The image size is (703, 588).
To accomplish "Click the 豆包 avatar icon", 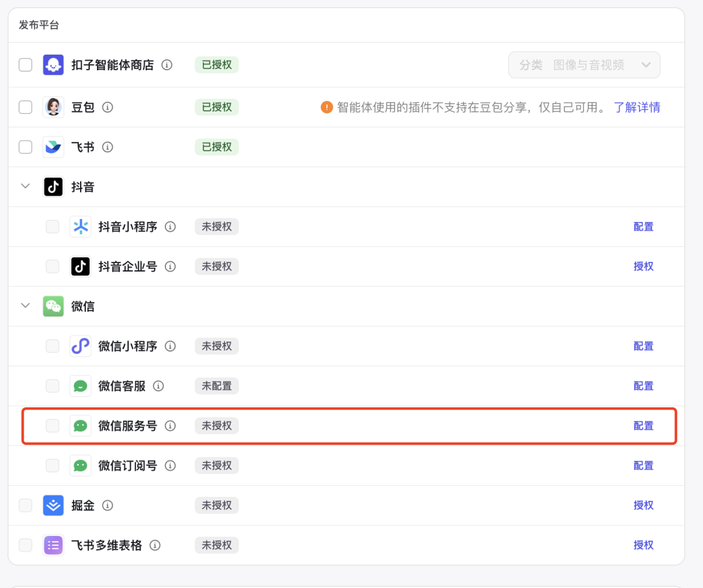I will point(53,107).
